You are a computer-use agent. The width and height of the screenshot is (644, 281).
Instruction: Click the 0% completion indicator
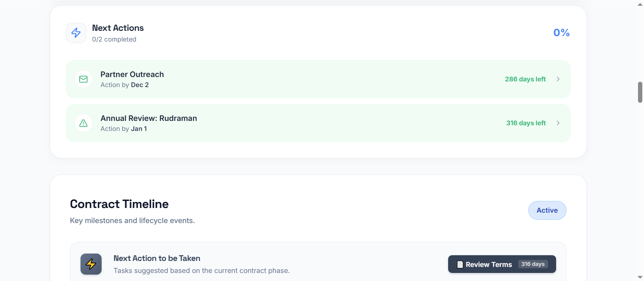point(561,32)
